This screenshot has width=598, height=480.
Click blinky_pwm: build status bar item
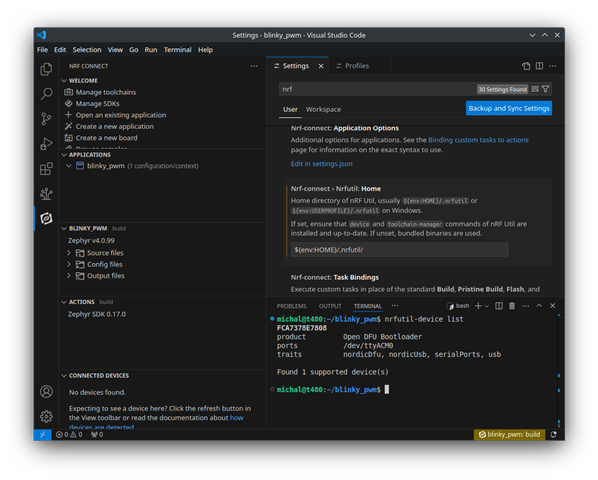(510, 435)
